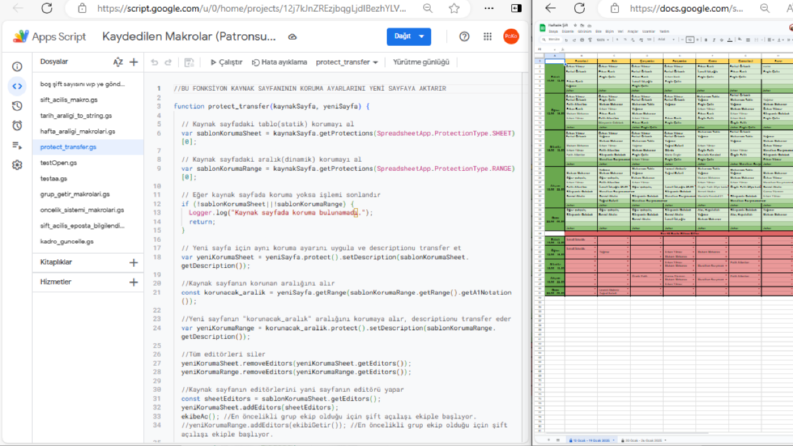Open the Düzenle menu in Sheets
The image size is (793, 446).
568,31
